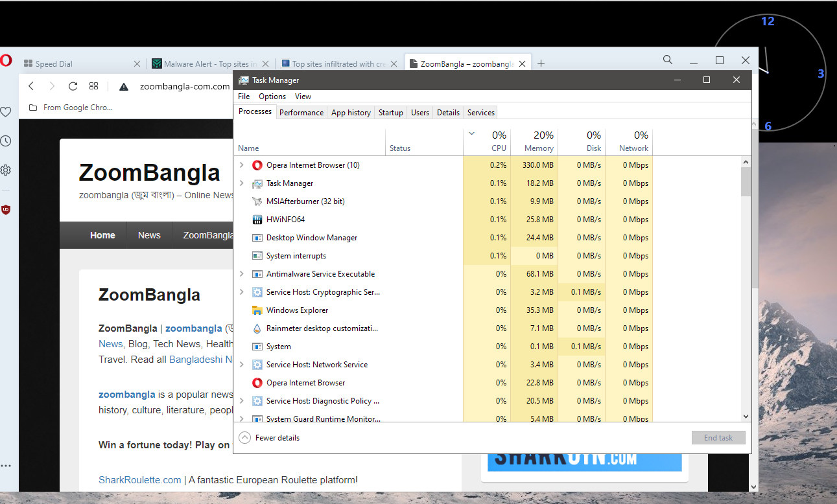The width and height of the screenshot is (837, 504).
Task: Click the up arrow of process list scrollbar
Action: coord(746,161)
